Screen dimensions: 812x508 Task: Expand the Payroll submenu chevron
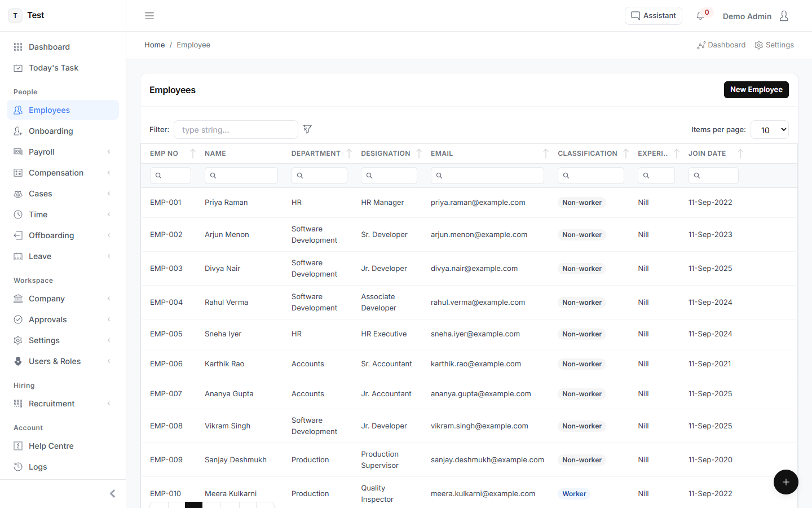[109, 152]
